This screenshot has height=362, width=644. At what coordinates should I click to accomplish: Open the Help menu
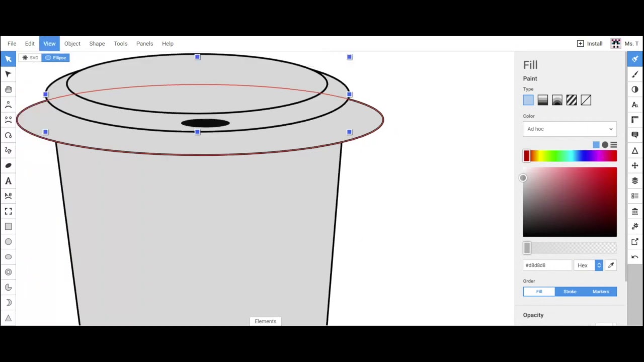click(x=168, y=44)
